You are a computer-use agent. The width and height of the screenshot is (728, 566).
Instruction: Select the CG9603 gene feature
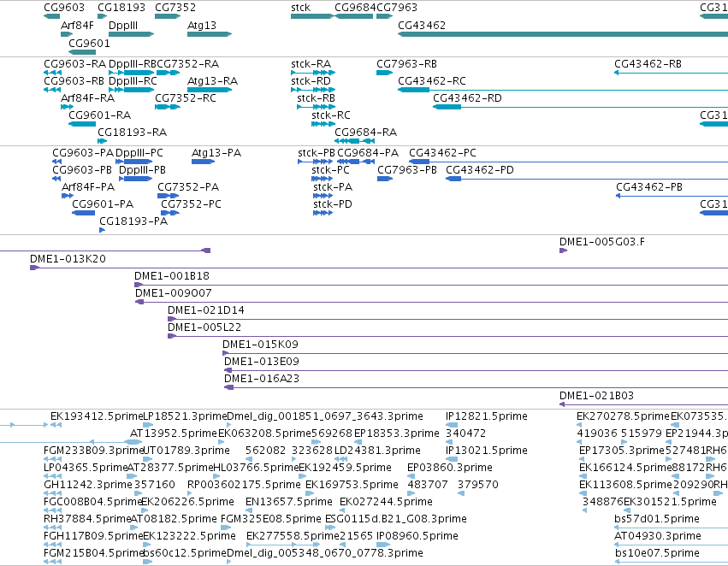(x=51, y=17)
